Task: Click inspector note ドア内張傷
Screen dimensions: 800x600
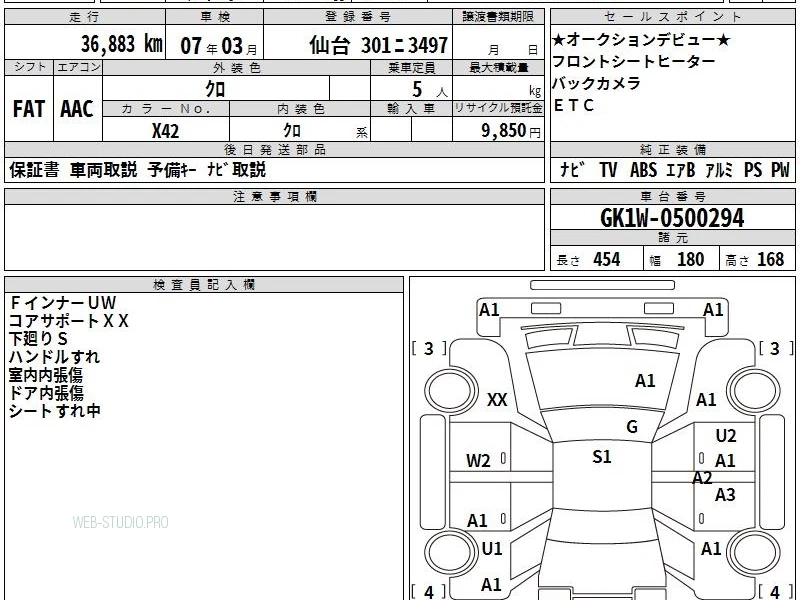Action: coord(46,393)
